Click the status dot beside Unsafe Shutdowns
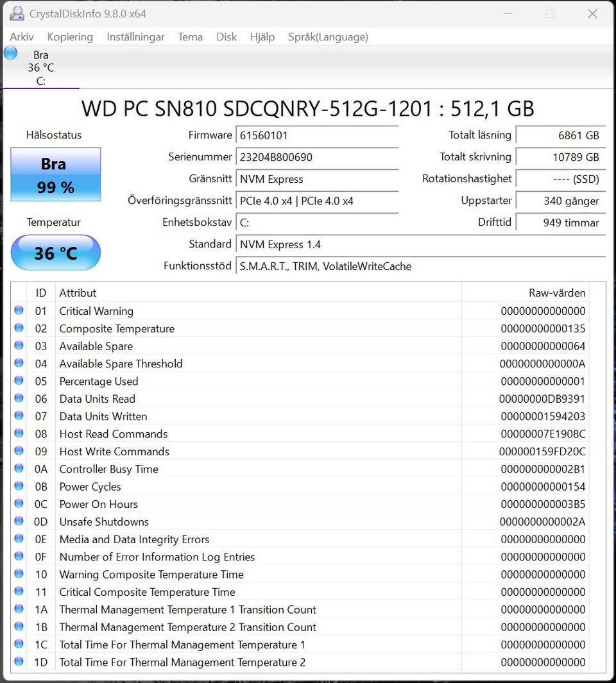Viewport: 616px width, 683px height. pyautogui.click(x=19, y=521)
